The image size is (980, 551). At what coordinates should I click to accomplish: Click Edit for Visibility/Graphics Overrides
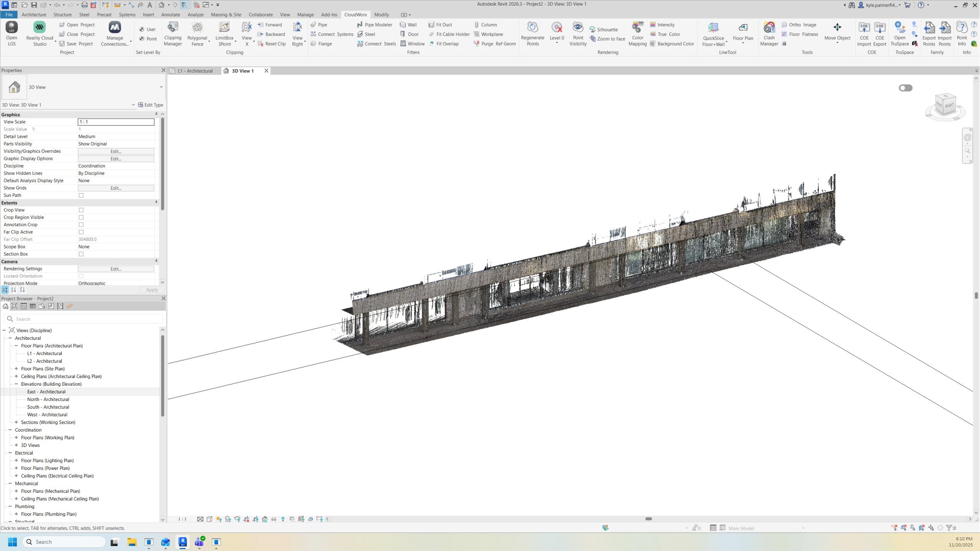tap(116, 152)
